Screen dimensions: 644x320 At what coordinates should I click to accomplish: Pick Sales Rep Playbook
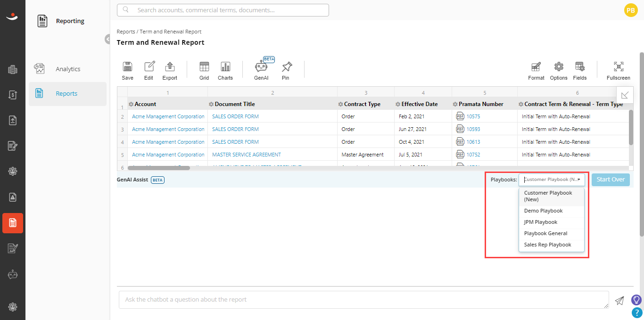click(x=552, y=245)
